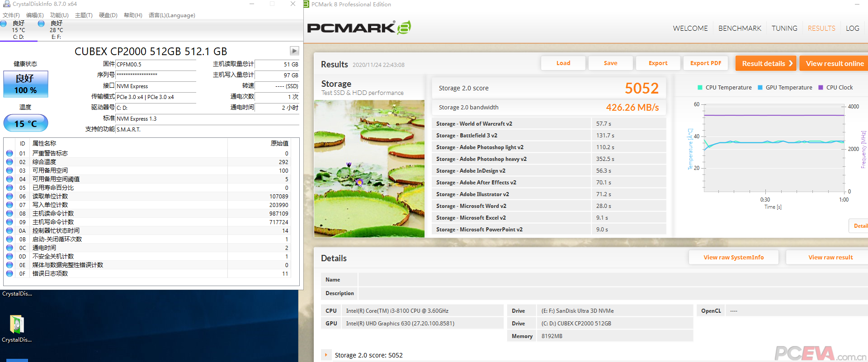Viewport: 868px width, 362px height.
Task: Click the PCMark 8 window title icon
Action: pyautogui.click(x=306, y=4)
